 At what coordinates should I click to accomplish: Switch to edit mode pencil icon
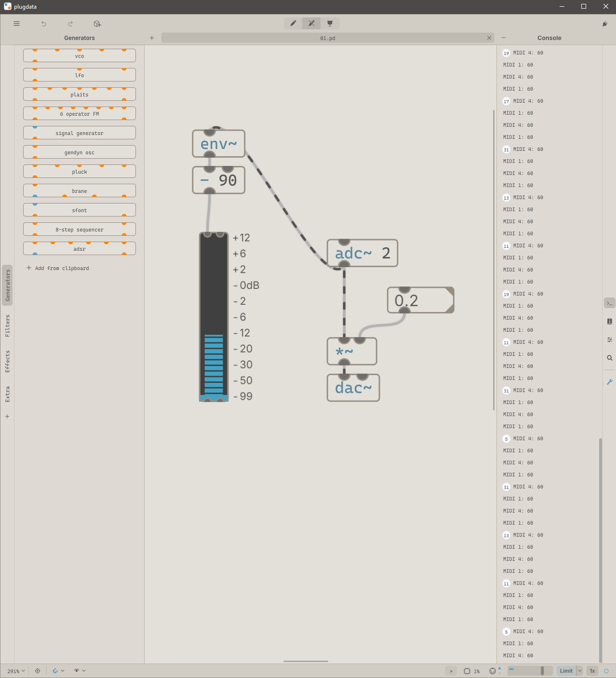coord(293,23)
